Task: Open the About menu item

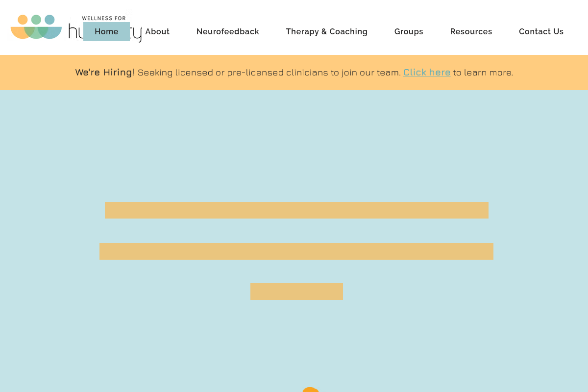Action: click(x=157, y=32)
